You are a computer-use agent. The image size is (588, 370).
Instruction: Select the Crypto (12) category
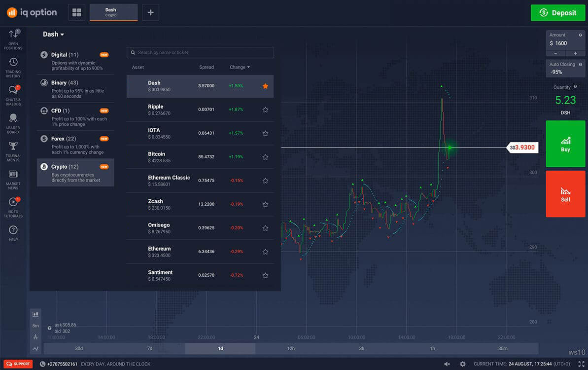point(75,173)
